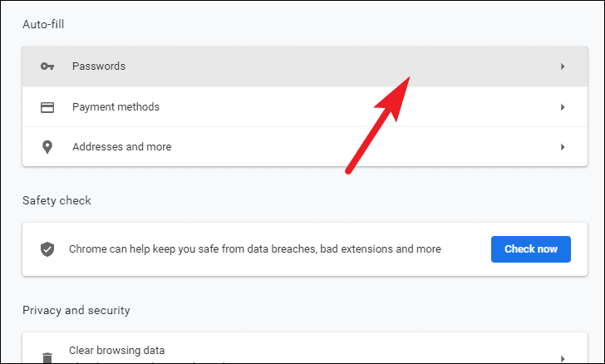Expand Payment methods using its right arrow
Screen dimensions: 605x364
(563, 107)
